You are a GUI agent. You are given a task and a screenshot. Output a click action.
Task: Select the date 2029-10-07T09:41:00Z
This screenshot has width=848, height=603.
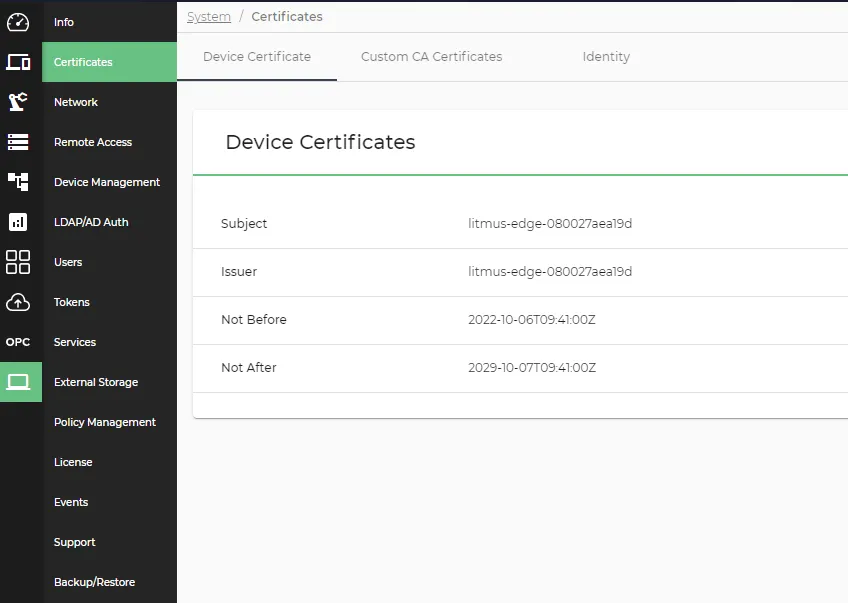pos(532,368)
